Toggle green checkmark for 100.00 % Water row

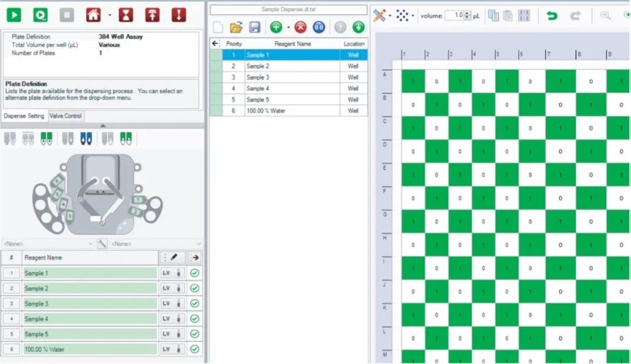[195, 349]
